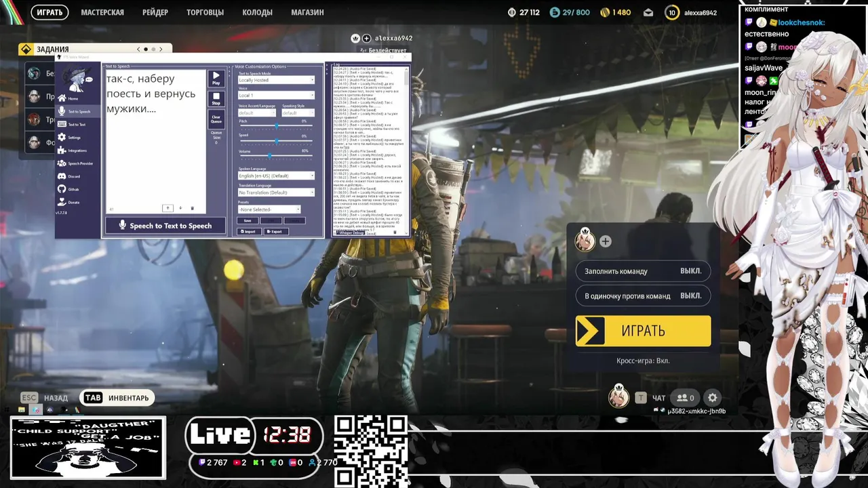868x488 pixels.
Task: Click previous arrow on ЗАДАНИЯ panel header
Action: pyautogui.click(x=138, y=49)
